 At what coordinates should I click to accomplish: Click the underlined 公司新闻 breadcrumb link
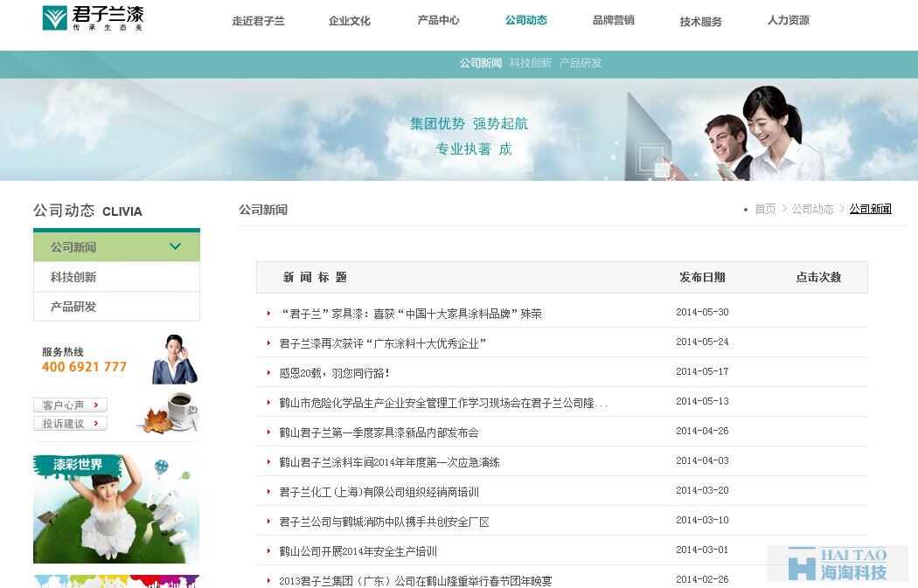click(871, 209)
